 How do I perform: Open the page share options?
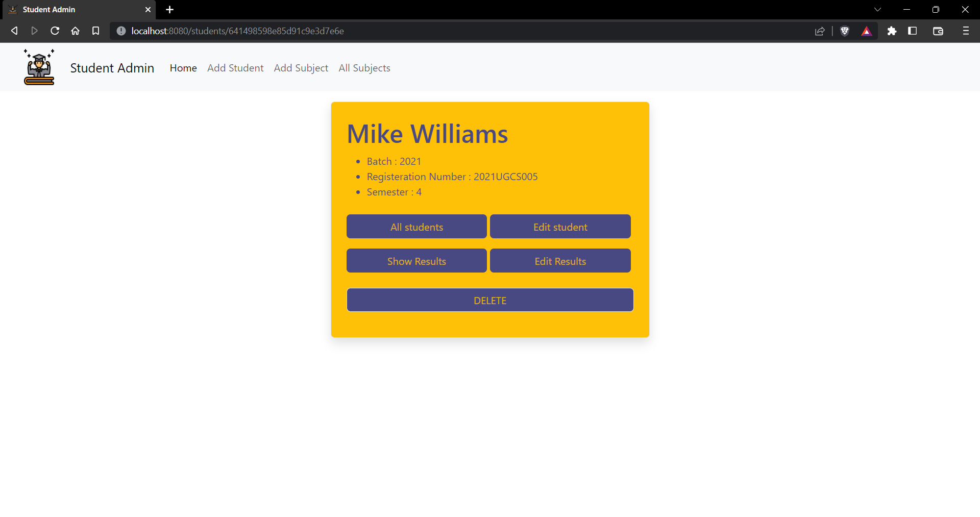tap(820, 31)
